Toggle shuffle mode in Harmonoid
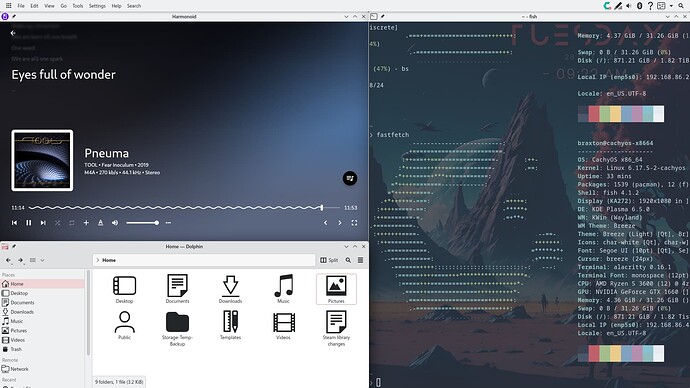The width and height of the screenshot is (690, 388). point(58,223)
